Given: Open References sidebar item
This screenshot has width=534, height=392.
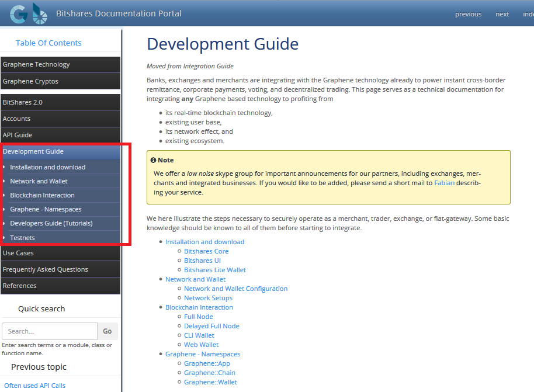Looking at the screenshot, I should point(60,286).
